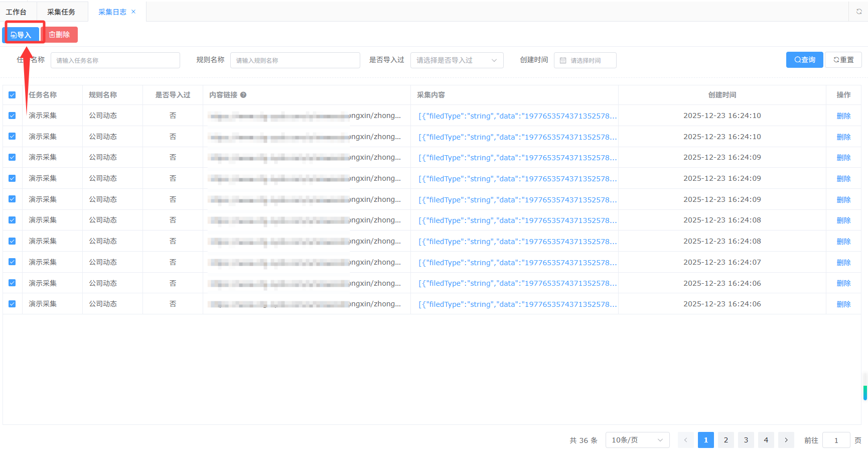Click the 创建时间 date picker field

[x=585, y=60]
